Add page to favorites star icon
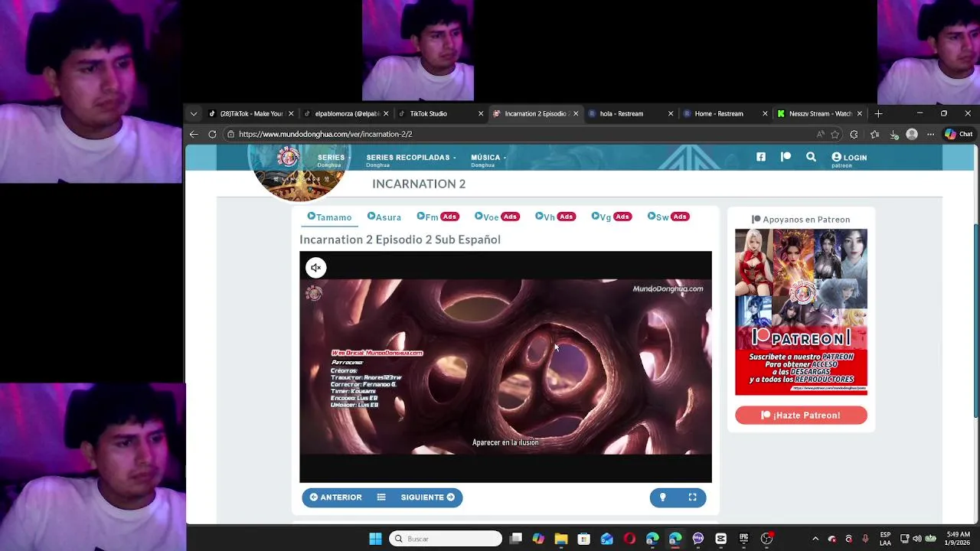This screenshot has height=551, width=980. tap(835, 134)
